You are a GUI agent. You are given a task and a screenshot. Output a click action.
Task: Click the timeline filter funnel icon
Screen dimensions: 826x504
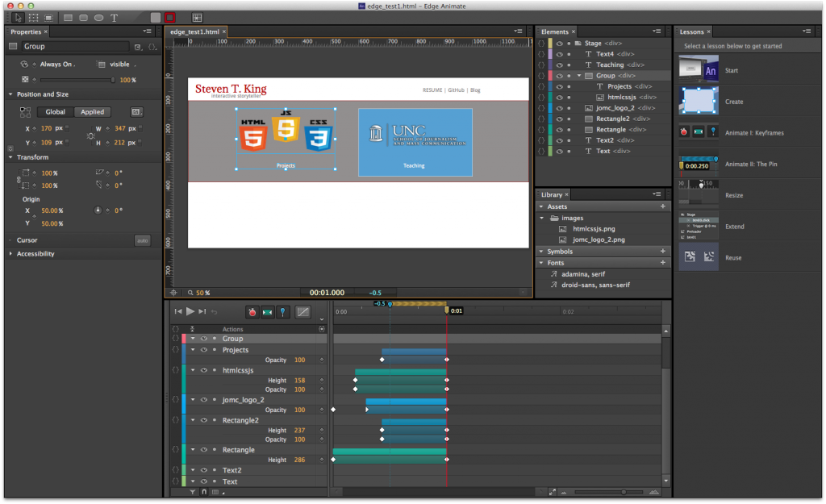tap(193, 492)
